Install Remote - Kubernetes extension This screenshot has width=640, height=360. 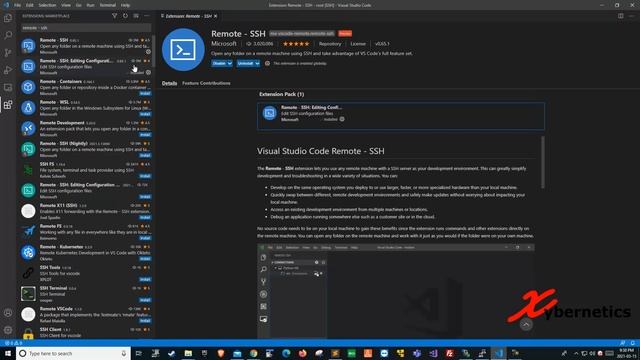[x=145, y=259]
